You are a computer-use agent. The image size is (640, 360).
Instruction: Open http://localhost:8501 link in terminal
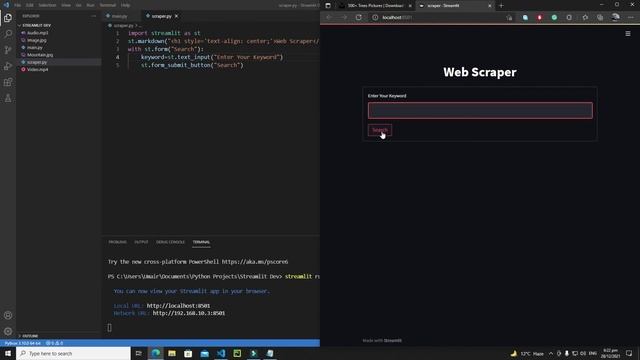point(178,306)
